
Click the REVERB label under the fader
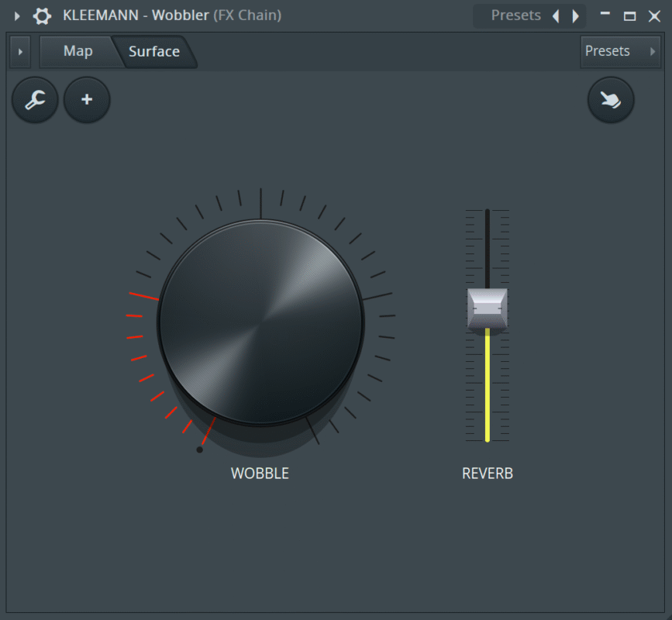click(x=488, y=474)
